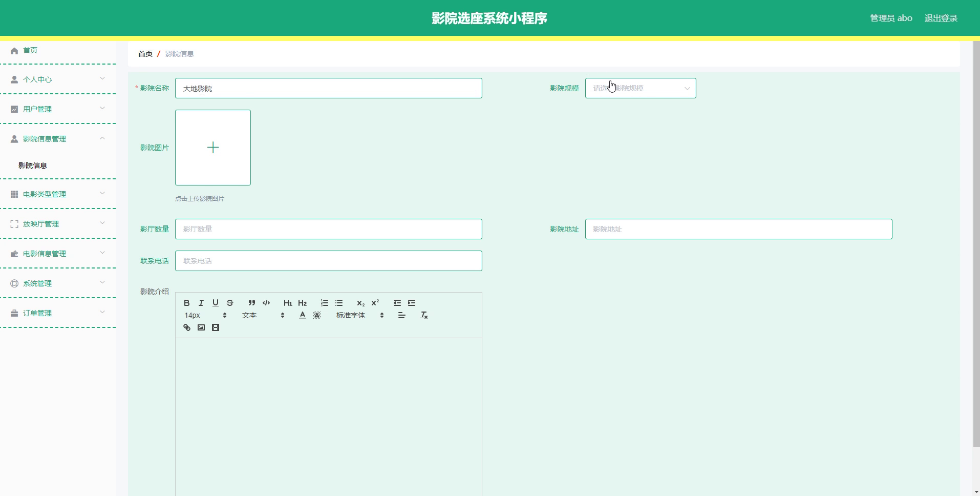Apply subscript formatting
The height and width of the screenshot is (496, 980).
point(360,303)
